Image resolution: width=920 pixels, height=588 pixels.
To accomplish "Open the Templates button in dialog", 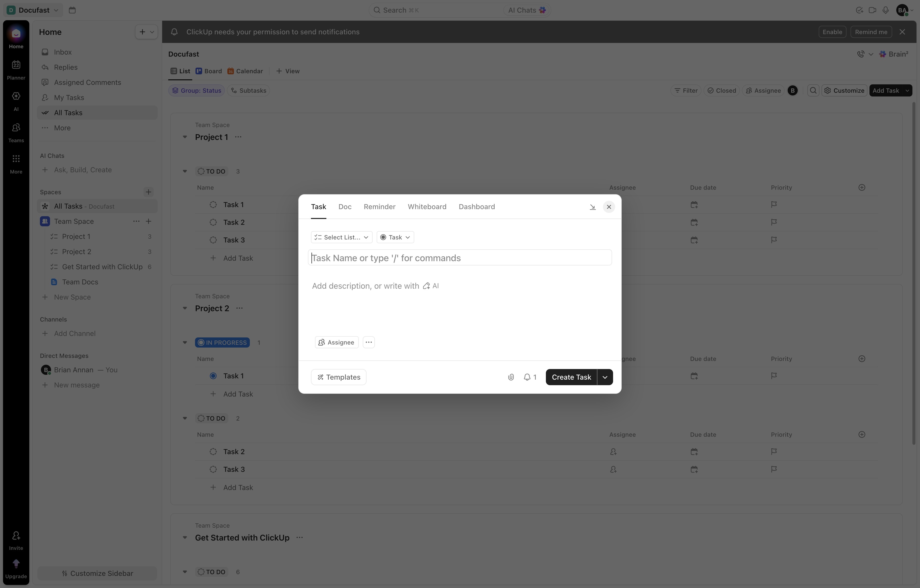I will pos(338,377).
